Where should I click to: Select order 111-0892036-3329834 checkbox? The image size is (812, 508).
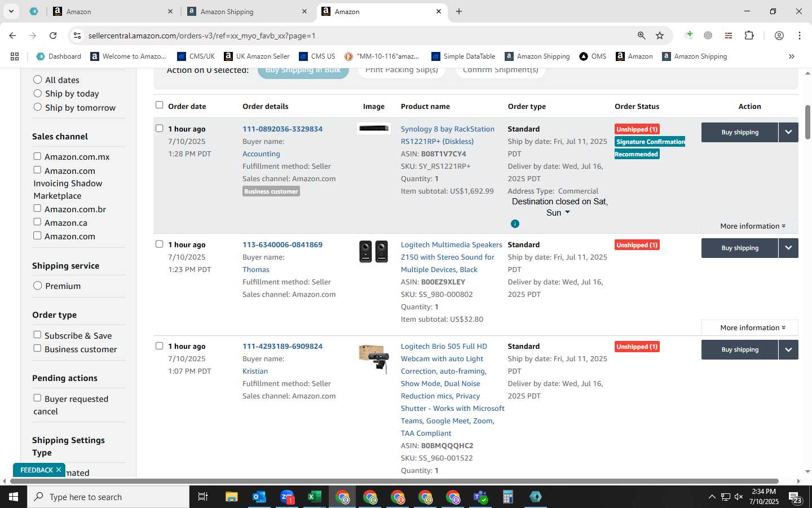tap(159, 128)
